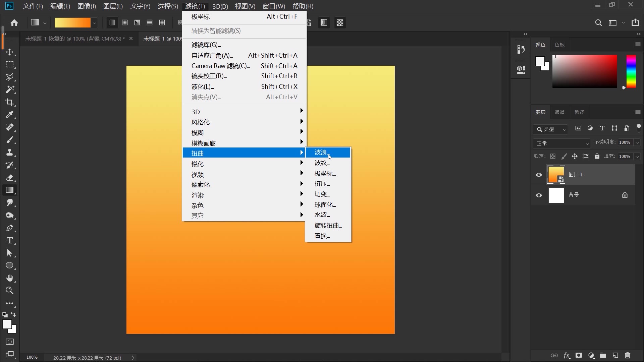The width and height of the screenshot is (644, 362).
Task: Switch to the 色板 tab
Action: tap(559, 45)
